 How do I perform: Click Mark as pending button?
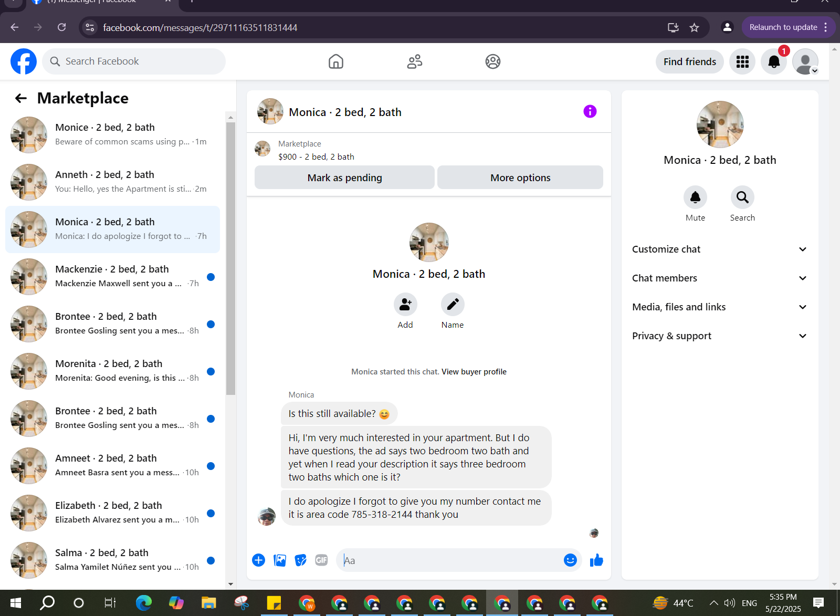(344, 178)
